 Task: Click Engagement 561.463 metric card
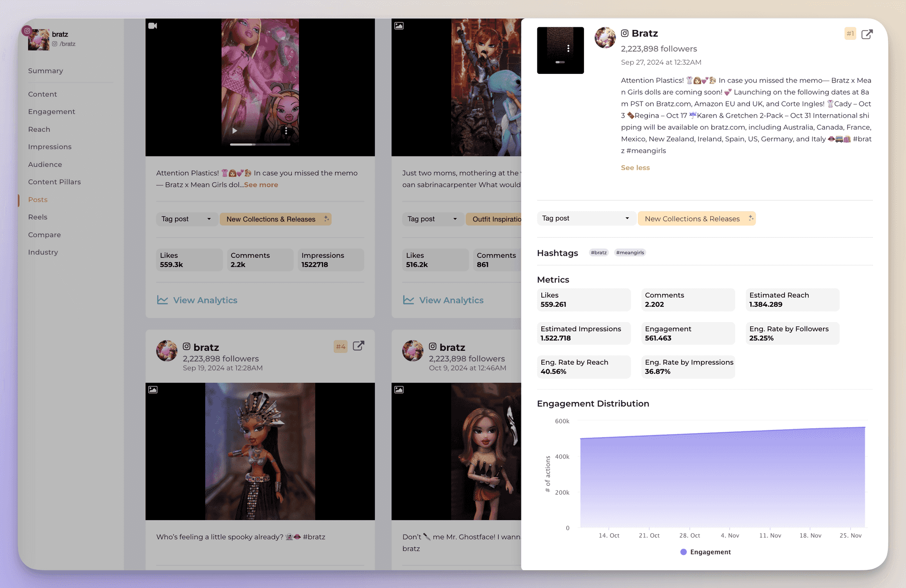[688, 333]
